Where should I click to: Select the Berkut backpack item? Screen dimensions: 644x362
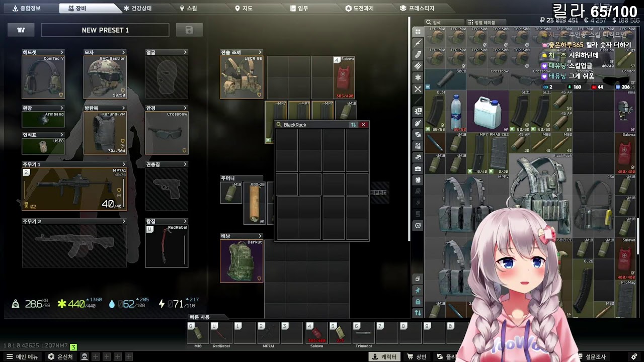242,260
